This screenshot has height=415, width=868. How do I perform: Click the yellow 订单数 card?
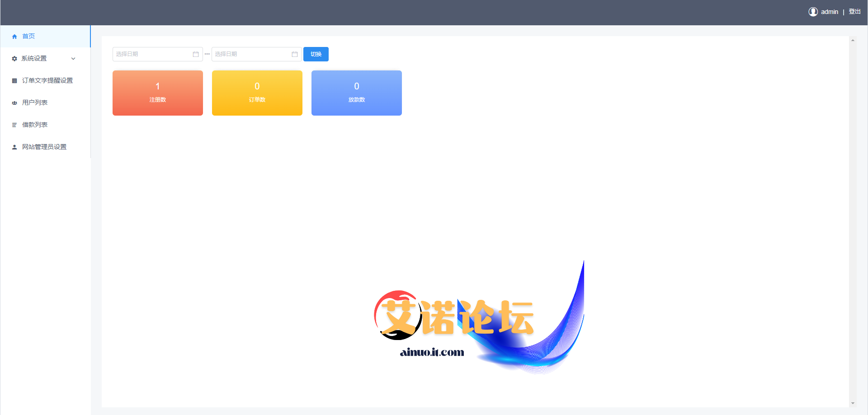[257, 93]
